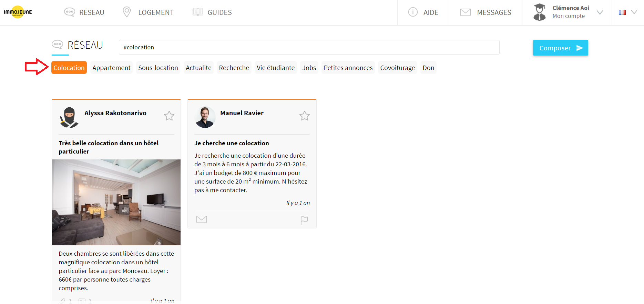Favorite Alyssa Rakotonarivo's post with star
The height and width of the screenshot is (304, 644).
(x=169, y=116)
